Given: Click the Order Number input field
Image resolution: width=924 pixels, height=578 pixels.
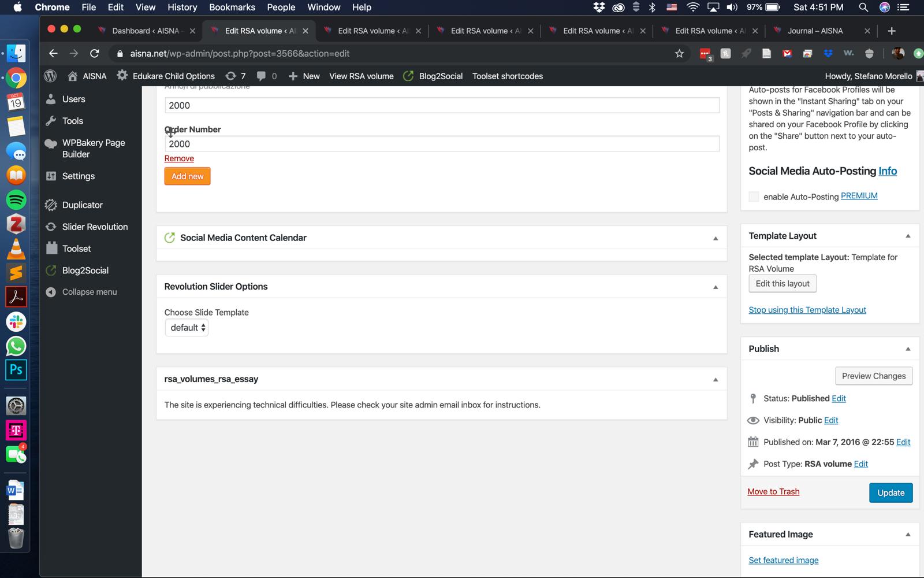Looking at the screenshot, I should [442, 144].
